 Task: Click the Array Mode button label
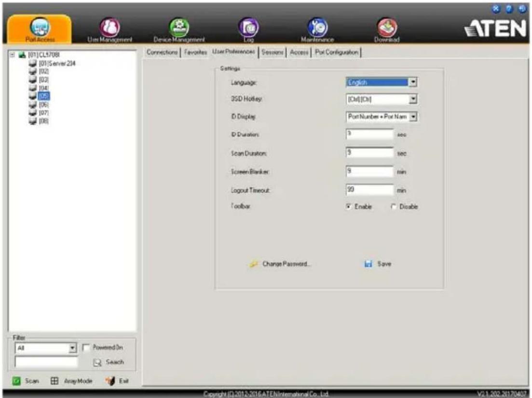78,381
